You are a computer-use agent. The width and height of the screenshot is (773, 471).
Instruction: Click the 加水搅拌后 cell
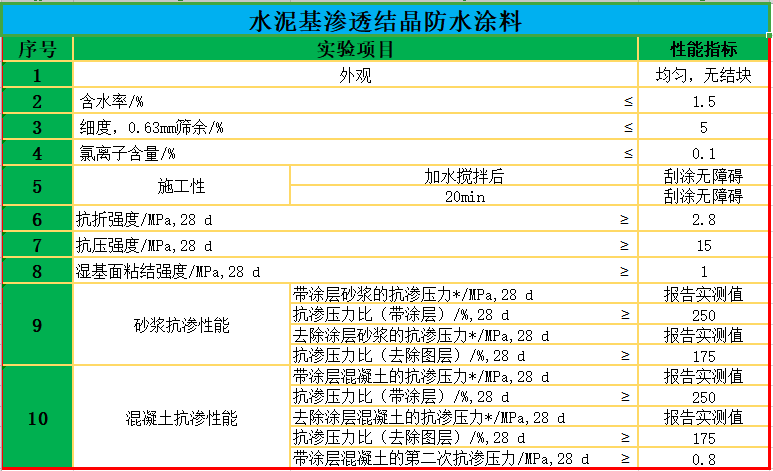(x=464, y=176)
